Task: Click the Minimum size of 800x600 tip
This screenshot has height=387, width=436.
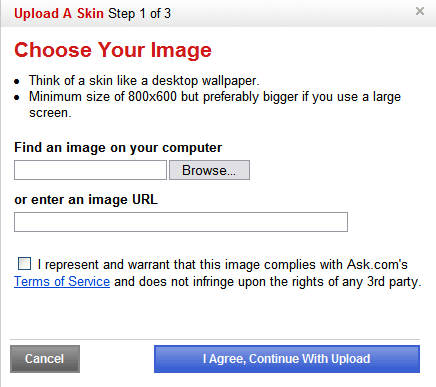Action: [215, 105]
